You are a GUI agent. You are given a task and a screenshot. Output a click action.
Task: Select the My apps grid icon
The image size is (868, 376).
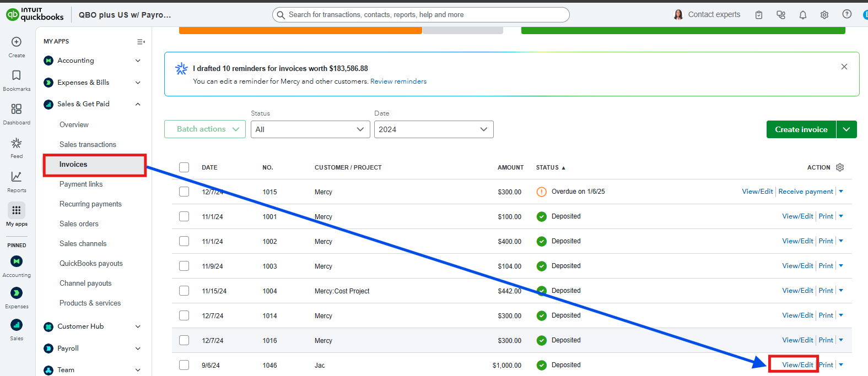pyautogui.click(x=17, y=210)
